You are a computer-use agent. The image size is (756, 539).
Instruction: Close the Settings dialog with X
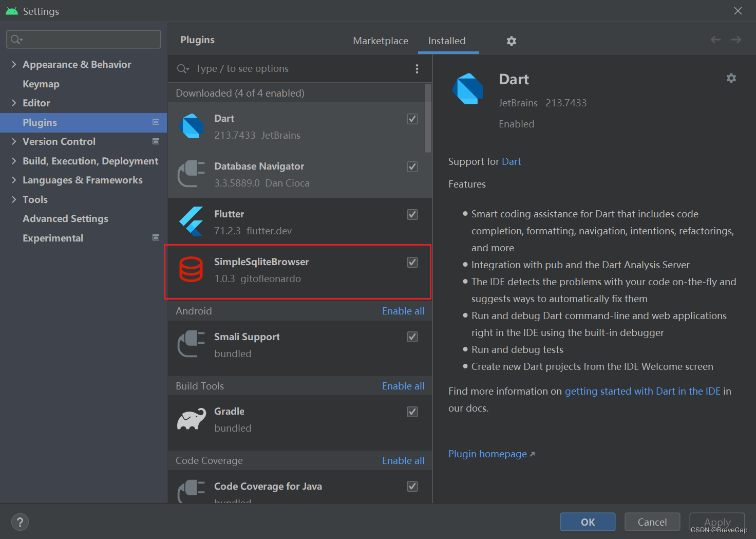tap(738, 11)
